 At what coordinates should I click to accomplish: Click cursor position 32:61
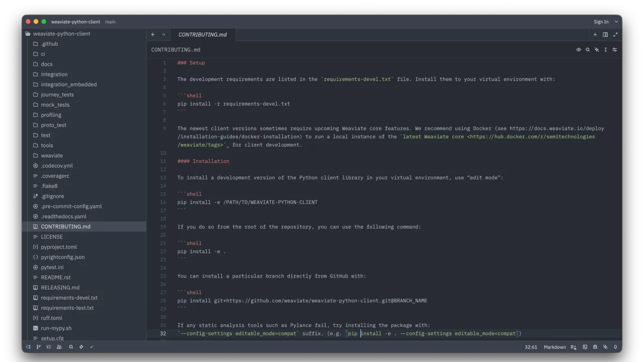(x=531, y=347)
